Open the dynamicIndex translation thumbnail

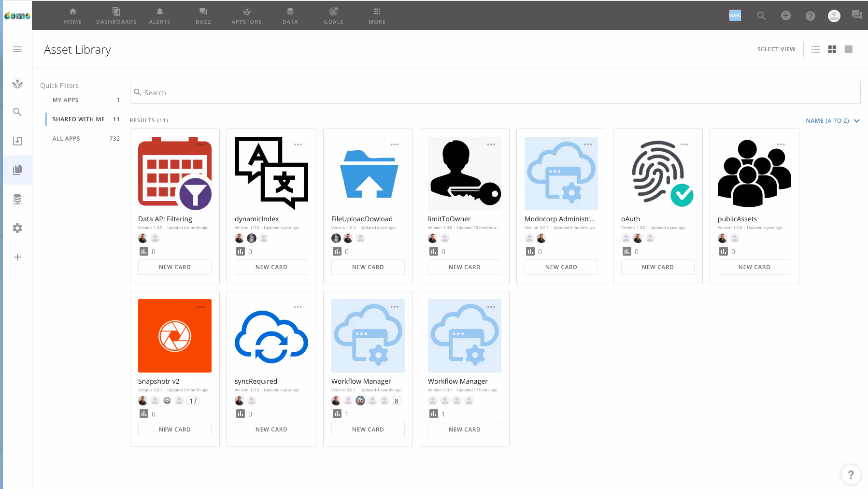click(x=271, y=173)
